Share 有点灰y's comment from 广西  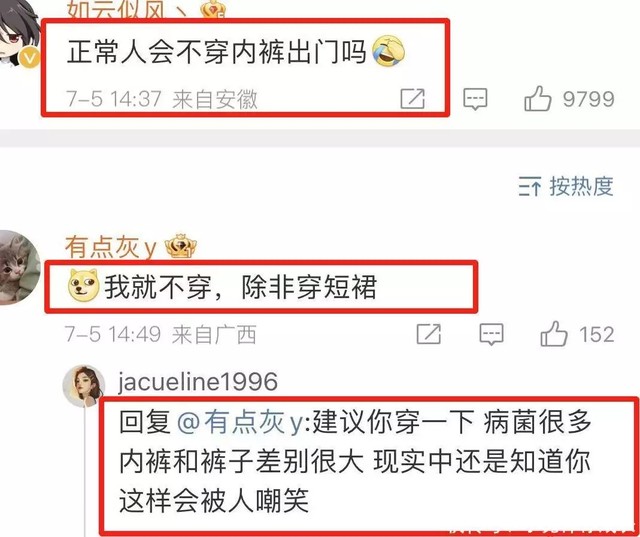(x=429, y=334)
